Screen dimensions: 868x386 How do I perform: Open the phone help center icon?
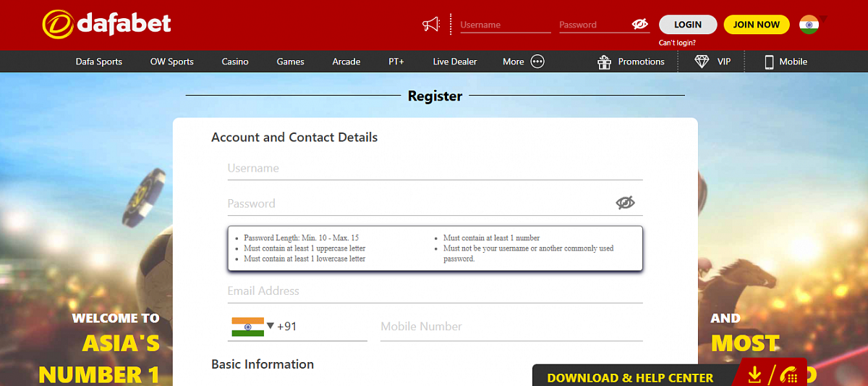click(x=788, y=375)
